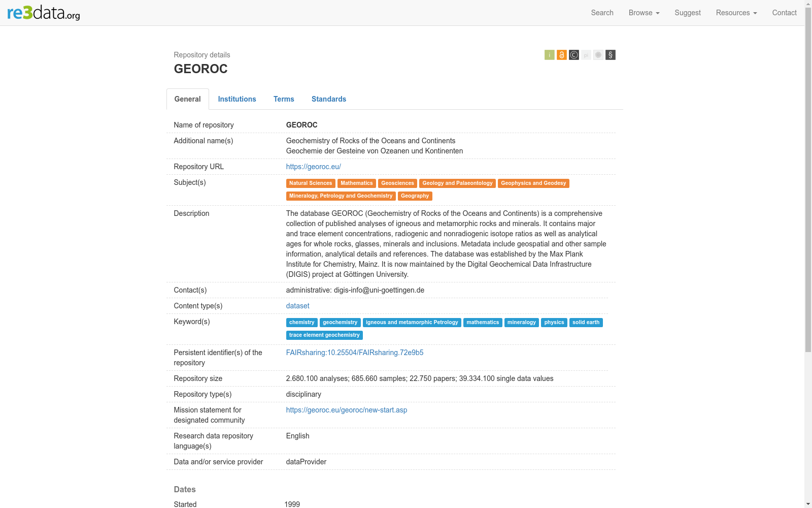Click the Natural Sciences subject tag
Image resolution: width=812 pixels, height=508 pixels.
pos(311,183)
